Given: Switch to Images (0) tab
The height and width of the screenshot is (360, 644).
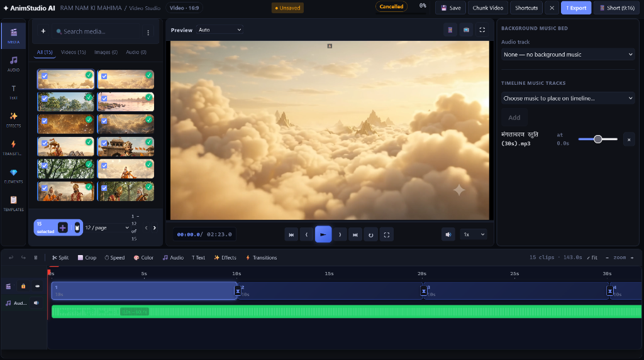Looking at the screenshot, I should 106,52.
